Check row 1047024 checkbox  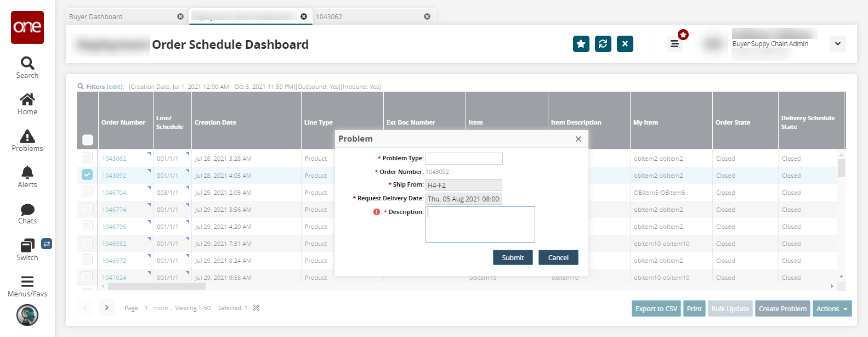pyautogui.click(x=87, y=277)
